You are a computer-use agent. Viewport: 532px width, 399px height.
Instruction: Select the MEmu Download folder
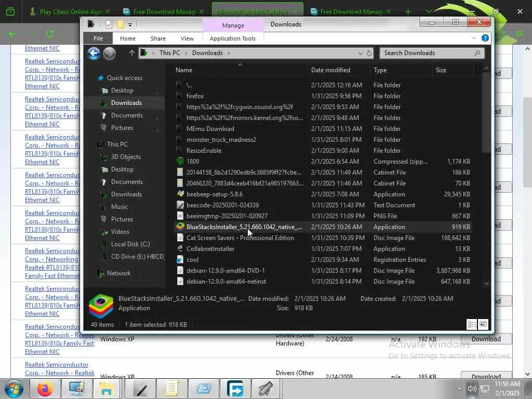coord(210,129)
